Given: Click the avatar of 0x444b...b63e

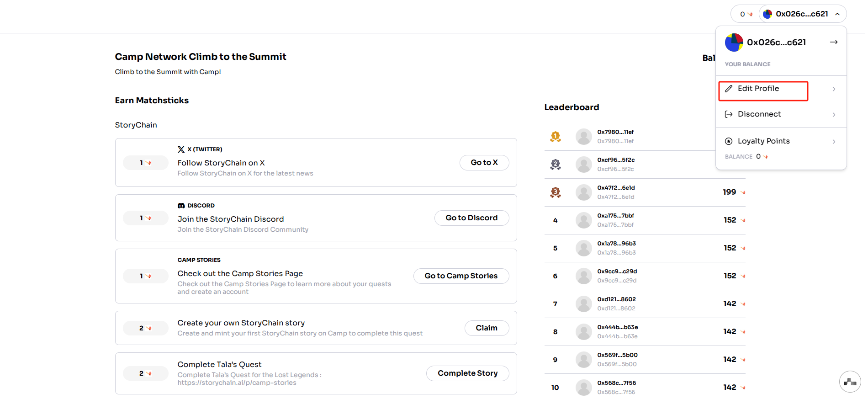Looking at the screenshot, I should (584, 332).
